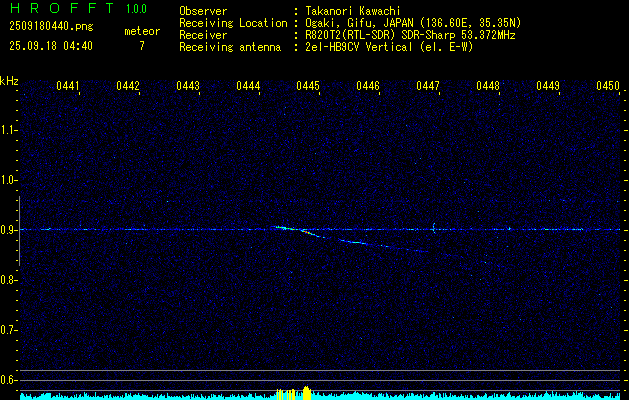Click the yellow peak in the signal-level bar

point(307,392)
